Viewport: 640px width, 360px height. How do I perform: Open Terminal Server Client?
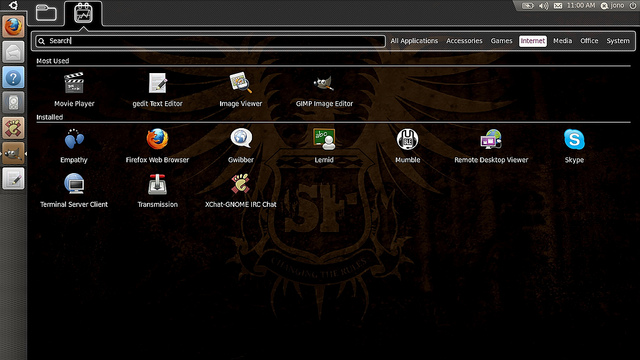74,190
